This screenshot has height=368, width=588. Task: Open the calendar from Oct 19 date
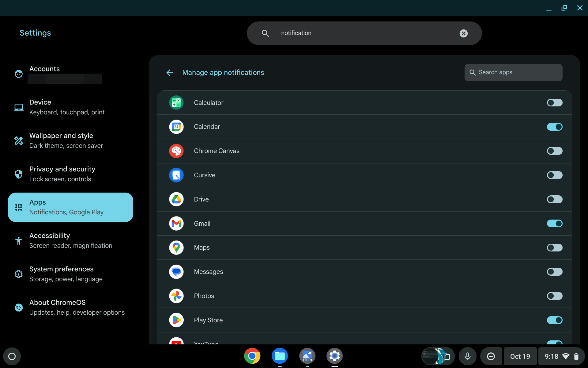pyautogui.click(x=520, y=356)
